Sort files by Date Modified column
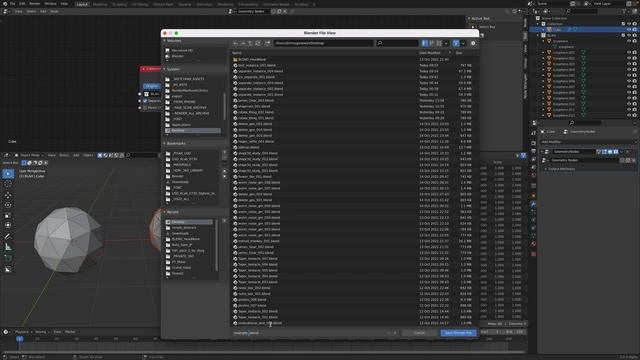The height and width of the screenshot is (360, 640). click(430, 53)
